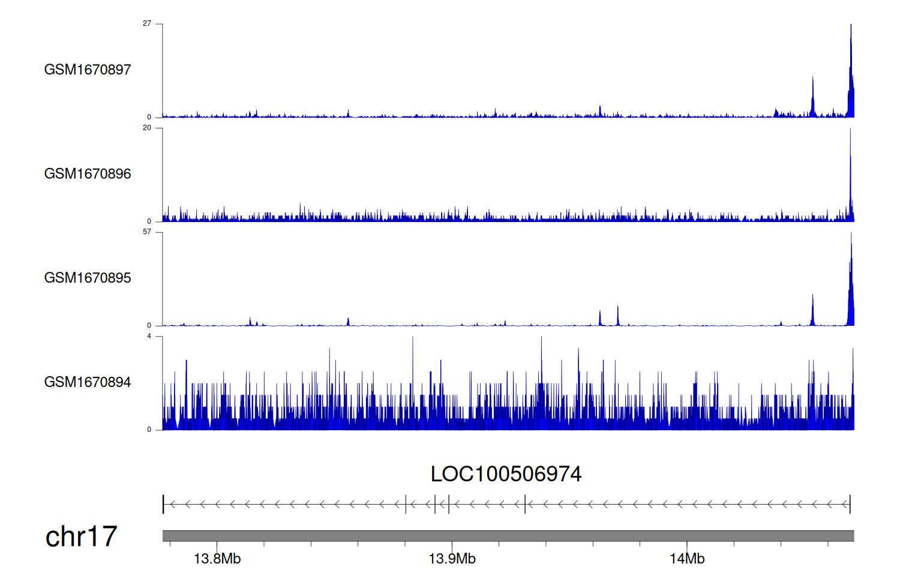The height and width of the screenshot is (588, 900).
Task: Click the 14Mb axis tick label
Action: click(x=687, y=559)
